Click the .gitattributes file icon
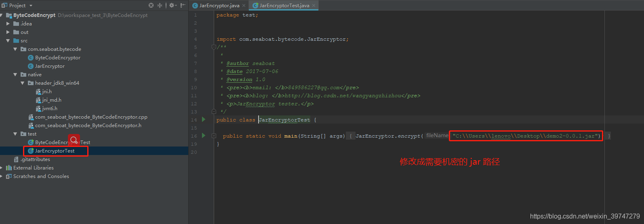The height and width of the screenshot is (224, 644). (x=16, y=159)
